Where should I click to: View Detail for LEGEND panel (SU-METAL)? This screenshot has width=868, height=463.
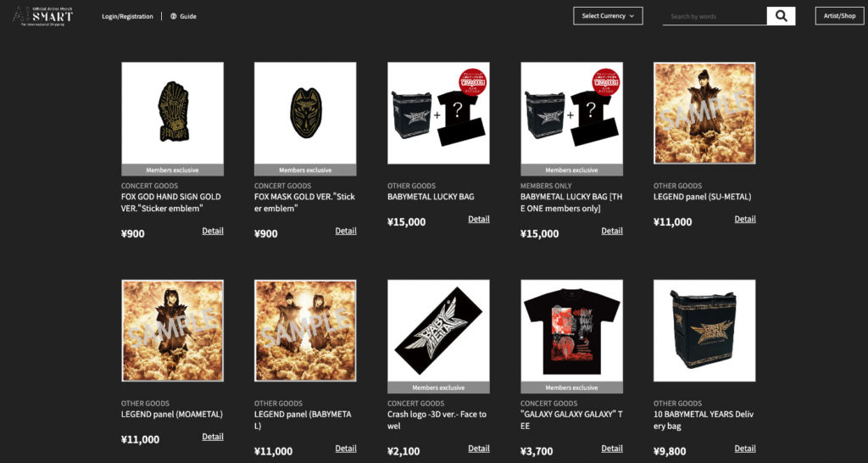[x=745, y=220]
